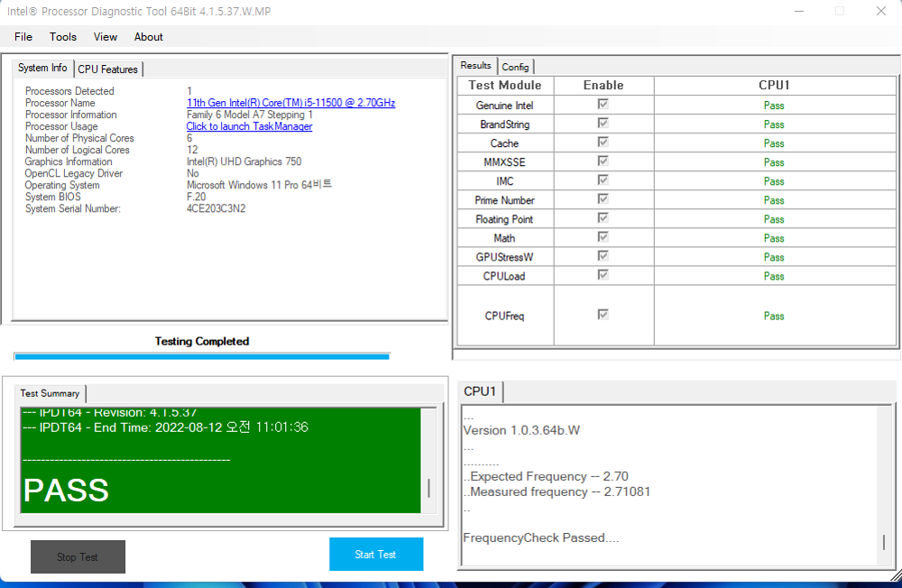Image resolution: width=902 pixels, height=588 pixels.
Task: Toggle the CPULoad enable checkbox
Action: coord(603,275)
